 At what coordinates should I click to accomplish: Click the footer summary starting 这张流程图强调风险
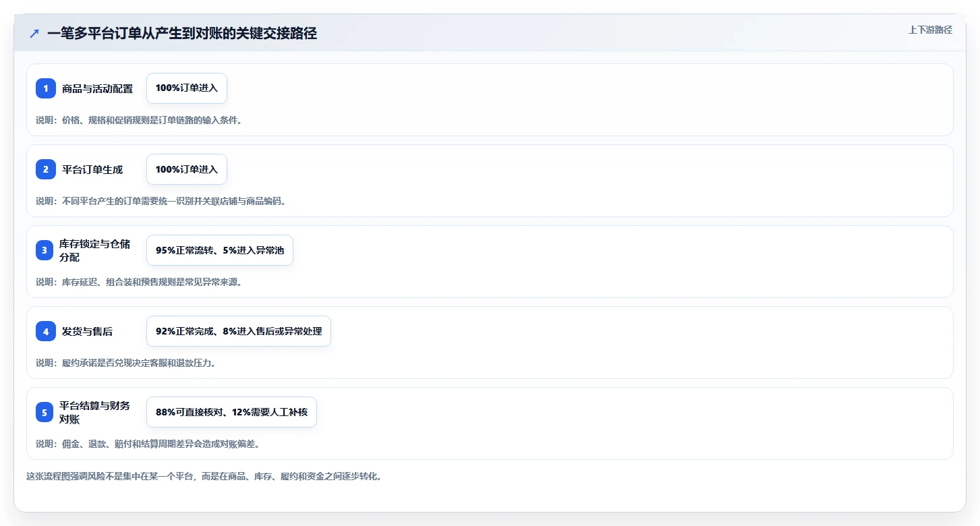[x=204, y=476]
